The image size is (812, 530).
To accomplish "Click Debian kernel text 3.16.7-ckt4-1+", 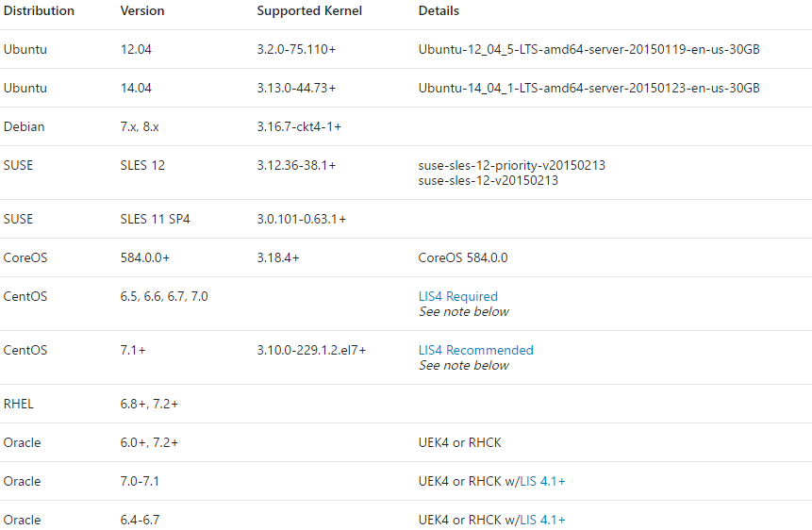I will pos(299,126).
